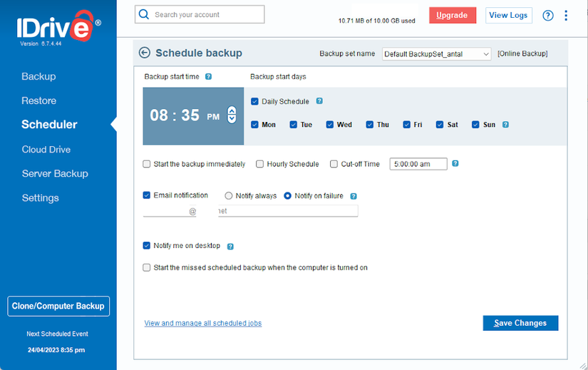Click help icon next to Cut-off Time field
Image resolution: width=588 pixels, height=370 pixels.
click(455, 163)
